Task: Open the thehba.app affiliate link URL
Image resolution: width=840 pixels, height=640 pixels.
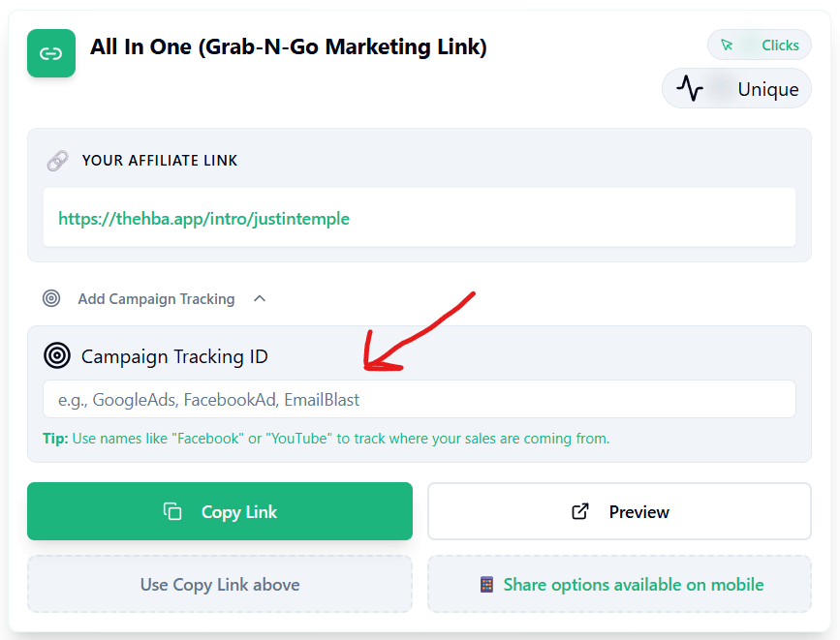Action: tap(203, 219)
